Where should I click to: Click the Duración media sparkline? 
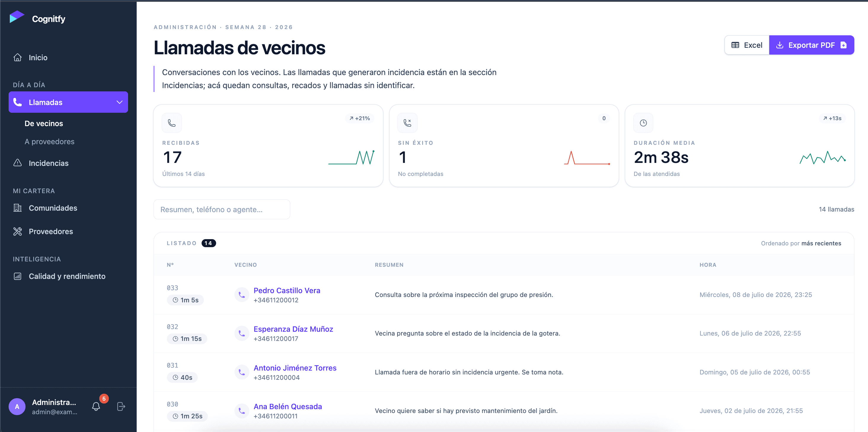823,158
